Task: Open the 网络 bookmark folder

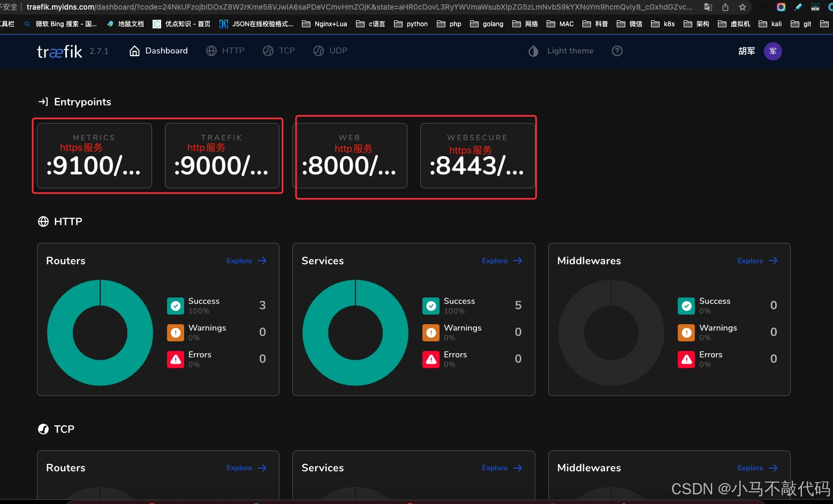Action: pos(525,24)
